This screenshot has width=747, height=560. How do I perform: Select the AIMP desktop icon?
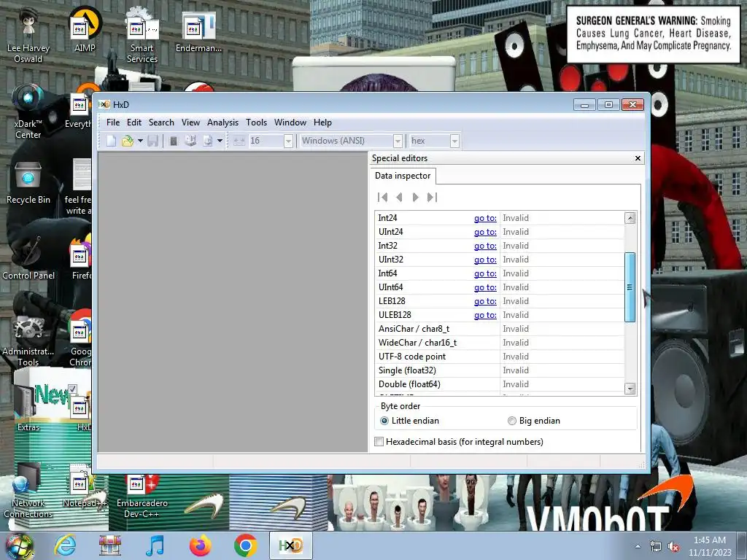click(85, 30)
